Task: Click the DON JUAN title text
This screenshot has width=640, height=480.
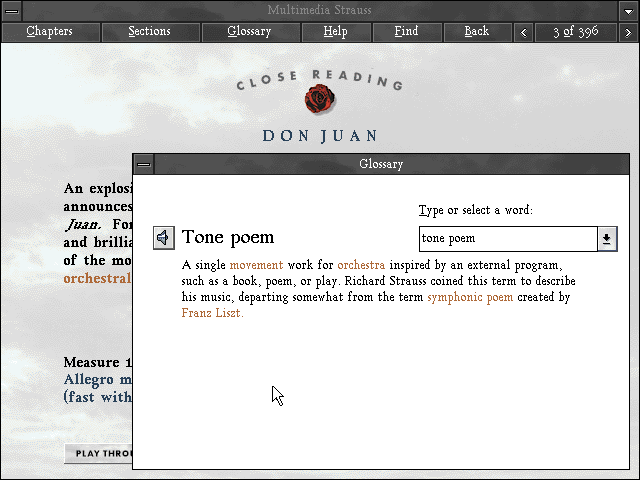Action: coord(320,136)
